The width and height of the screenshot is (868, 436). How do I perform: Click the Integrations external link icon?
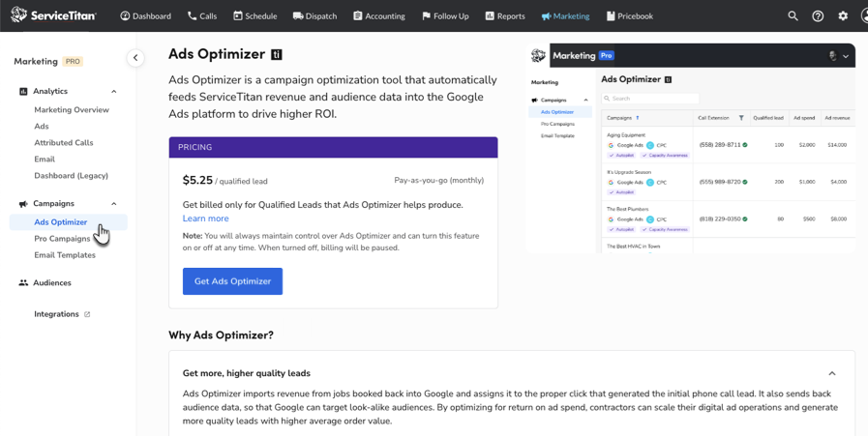tap(87, 314)
